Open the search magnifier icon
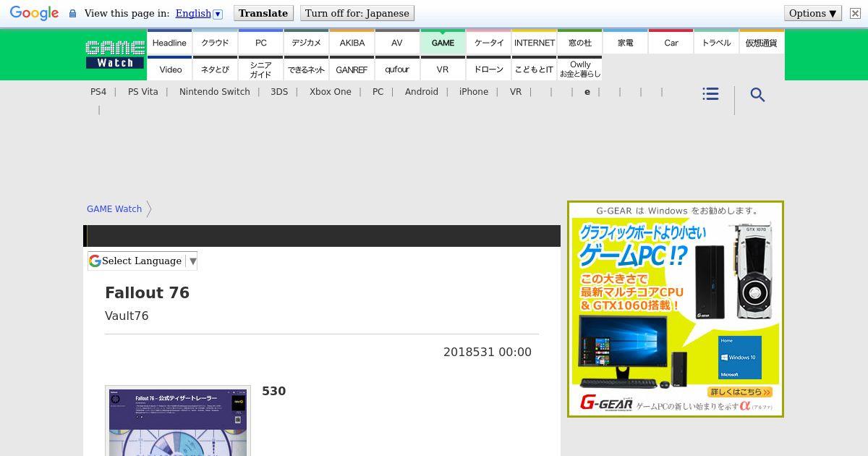 point(757,95)
